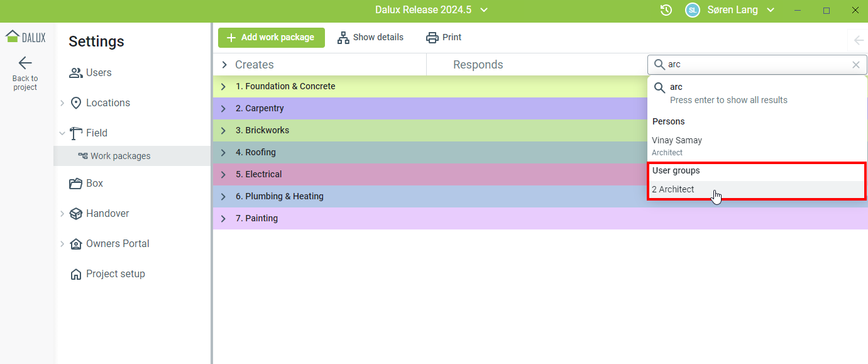Screen dimensions: 868x364
Task: Open Søren Lang account dropdown
Action: coord(771,10)
